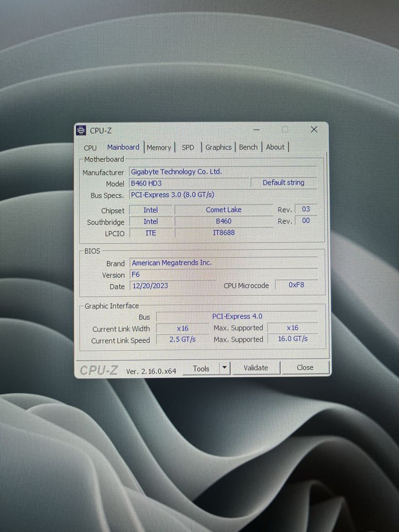
Task: Click the Max. Supported width x16 value
Action: pyautogui.click(x=293, y=328)
